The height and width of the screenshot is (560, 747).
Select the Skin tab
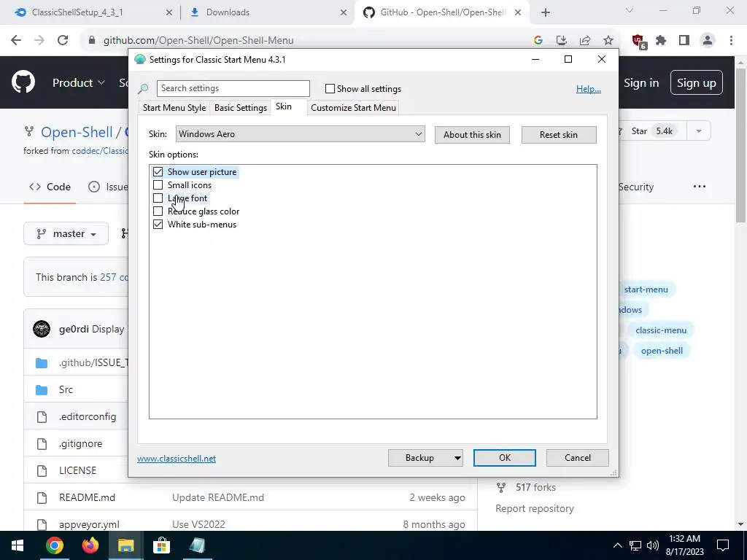(284, 106)
